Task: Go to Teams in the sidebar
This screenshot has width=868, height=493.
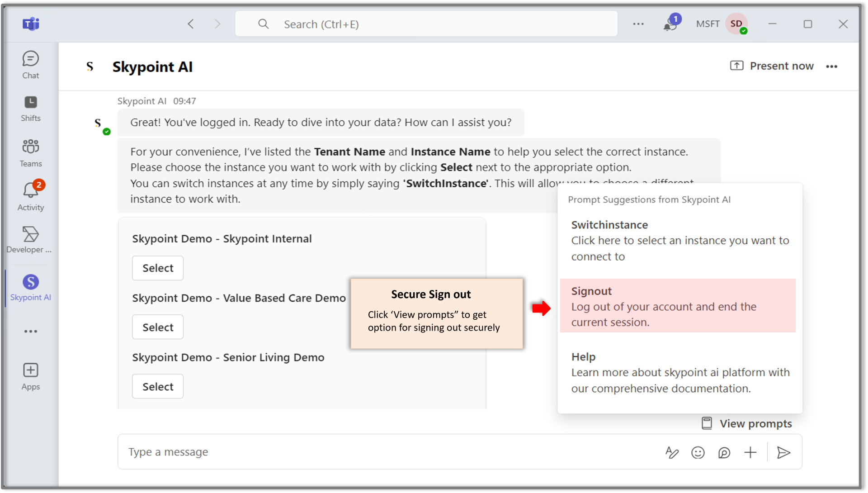Action: [x=31, y=153]
